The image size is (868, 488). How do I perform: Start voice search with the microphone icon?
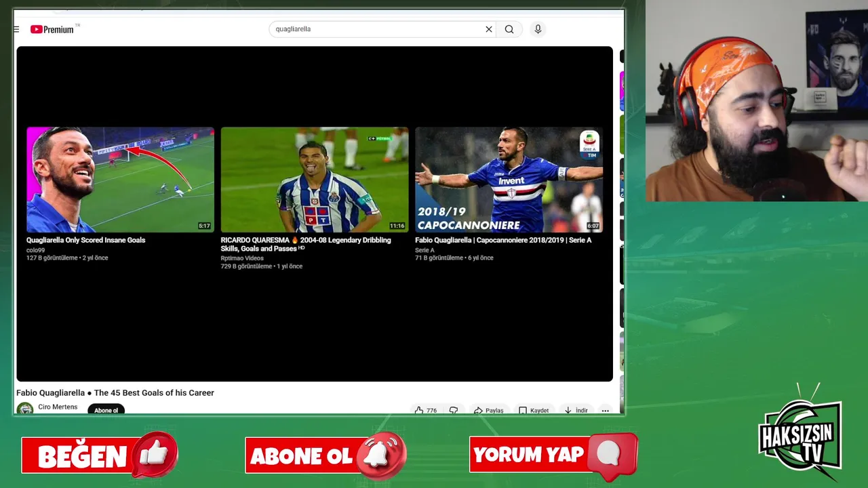point(538,29)
